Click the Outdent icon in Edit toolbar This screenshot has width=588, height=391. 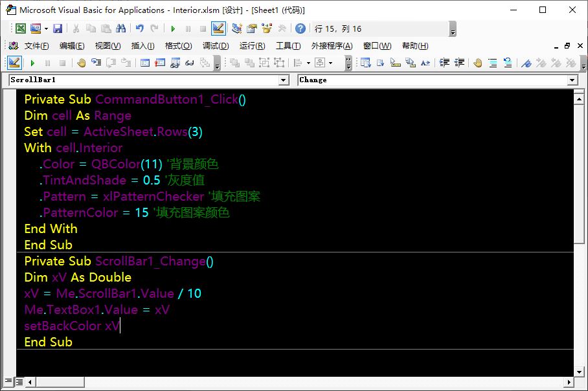pyautogui.click(x=459, y=63)
